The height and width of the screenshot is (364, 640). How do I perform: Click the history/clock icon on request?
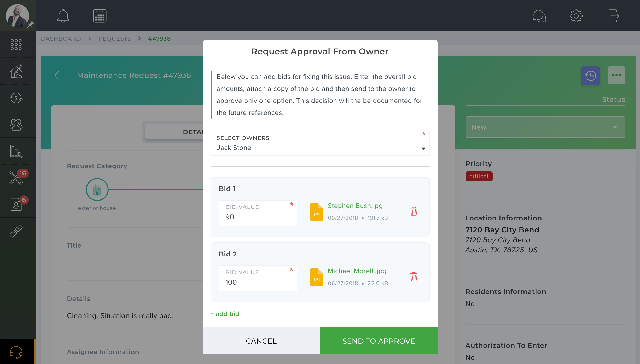591,75
